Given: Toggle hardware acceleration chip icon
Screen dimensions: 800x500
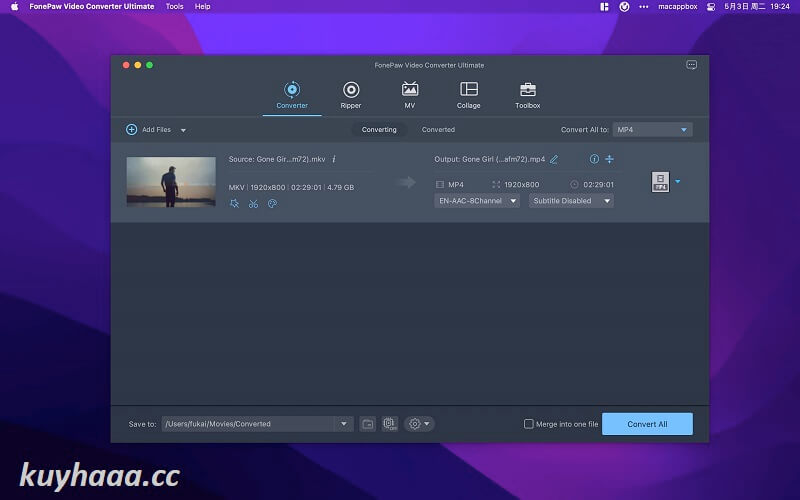Looking at the screenshot, I should pyautogui.click(x=390, y=424).
